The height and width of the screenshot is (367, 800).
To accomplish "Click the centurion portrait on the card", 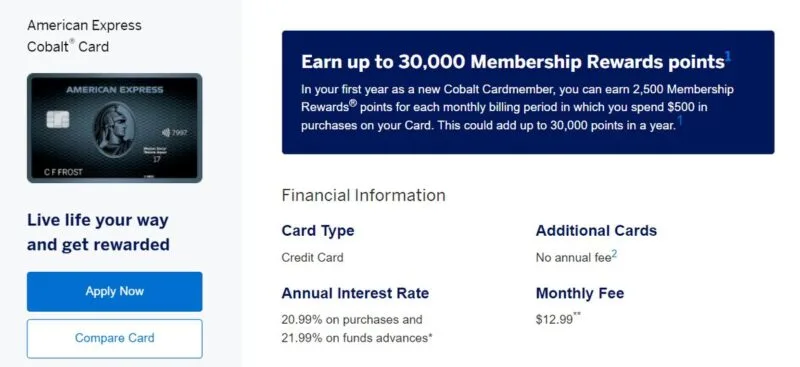I will [x=114, y=130].
